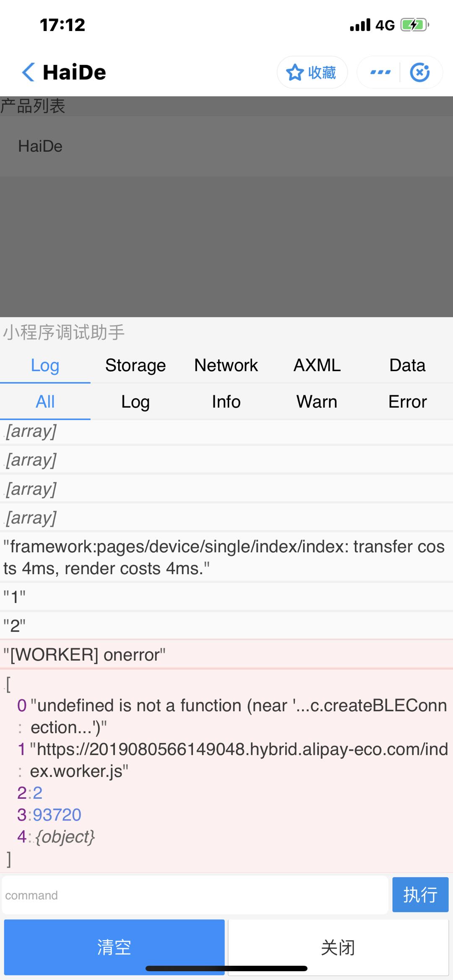
Task: Filter logs by Warn level
Action: 317,402
